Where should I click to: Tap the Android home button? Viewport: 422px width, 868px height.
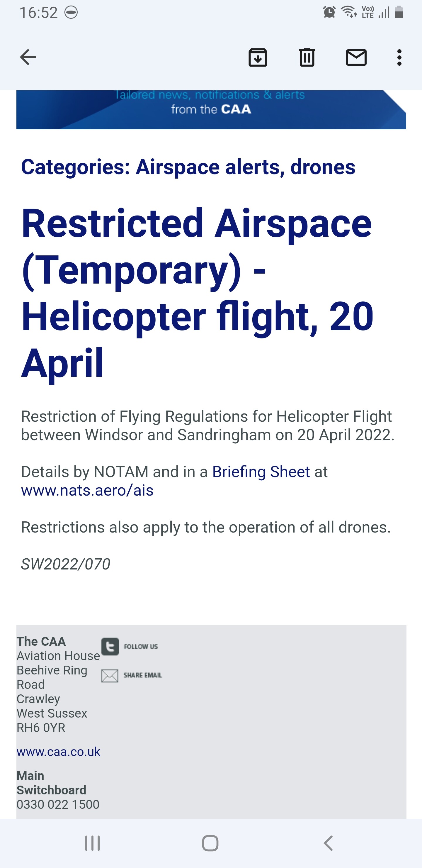[210, 843]
